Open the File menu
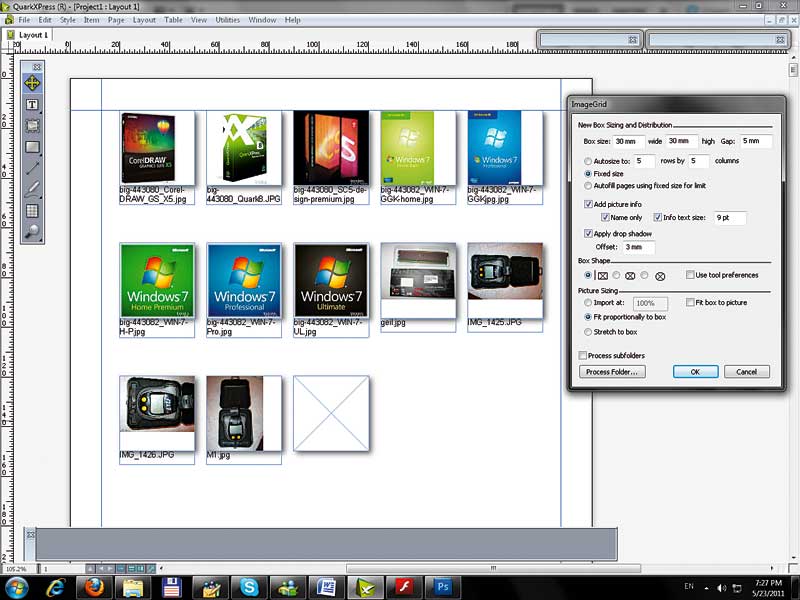This screenshot has height=600, width=800. point(24,20)
